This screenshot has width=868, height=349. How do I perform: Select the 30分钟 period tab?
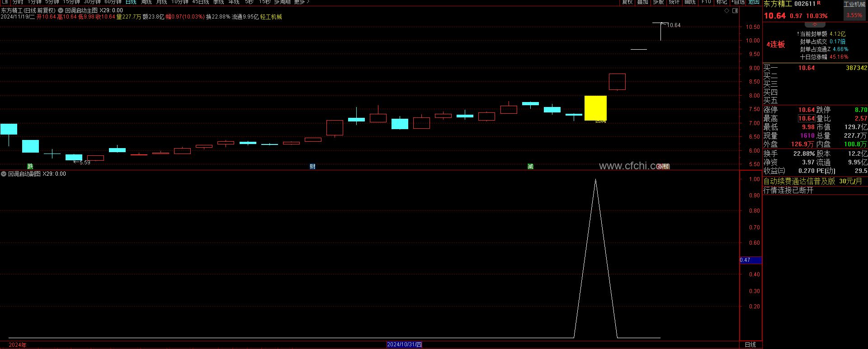92,2
